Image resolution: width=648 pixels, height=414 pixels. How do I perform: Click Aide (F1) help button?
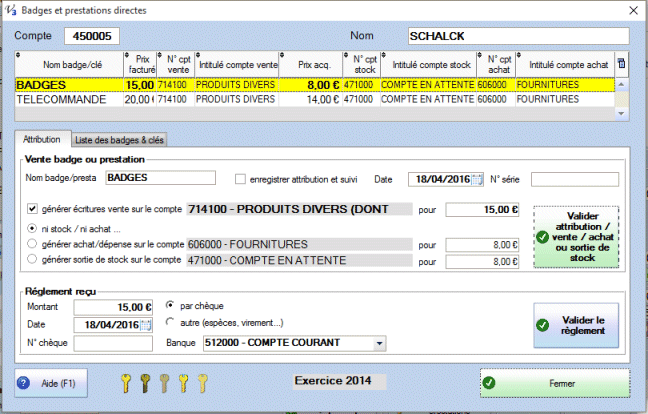click(x=52, y=382)
